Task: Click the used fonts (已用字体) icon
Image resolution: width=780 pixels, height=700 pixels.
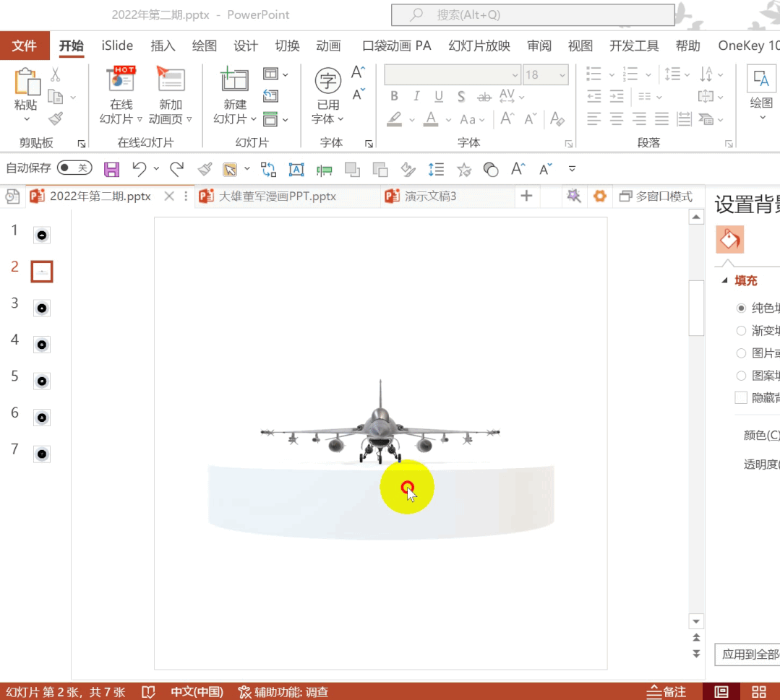Action: coord(327,80)
